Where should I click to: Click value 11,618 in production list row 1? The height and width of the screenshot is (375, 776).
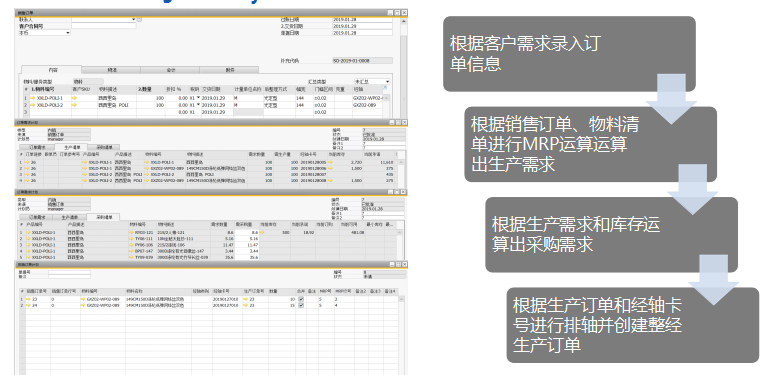tap(387, 162)
